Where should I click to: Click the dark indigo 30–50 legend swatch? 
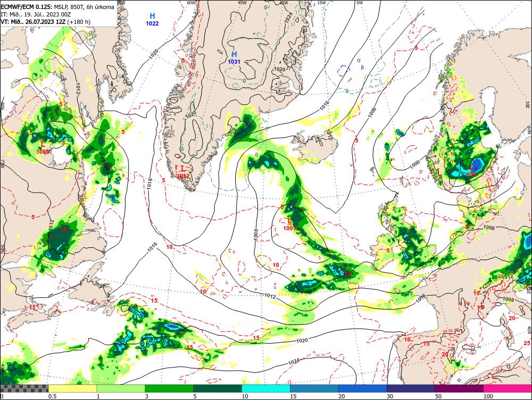coord(411,388)
